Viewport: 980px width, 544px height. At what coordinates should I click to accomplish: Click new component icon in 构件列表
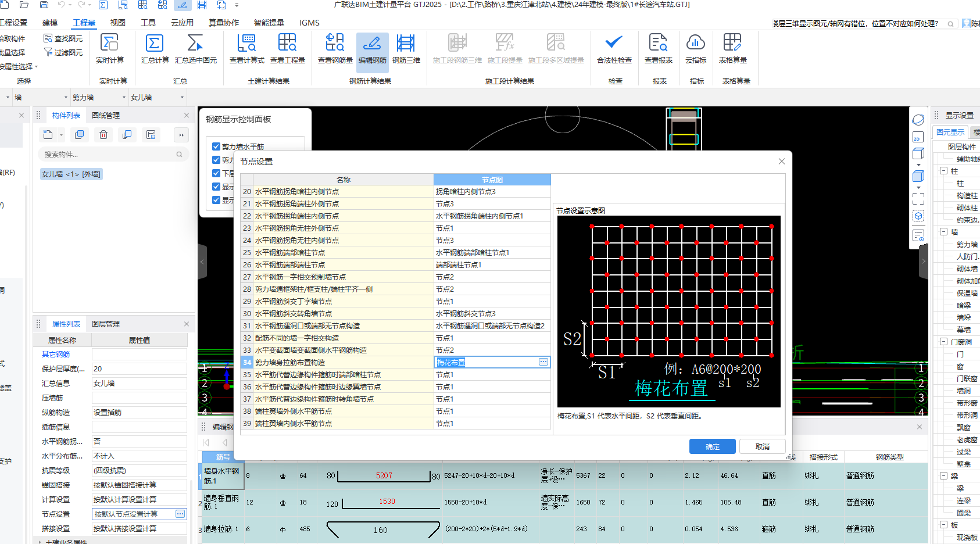click(x=48, y=135)
